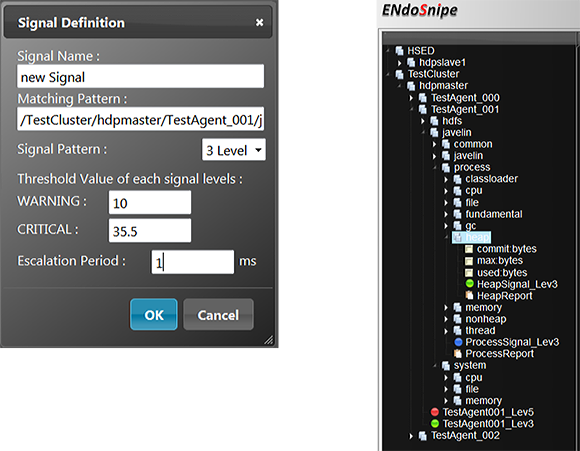Click the hdfs folder icon
This screenshot has height=451, width=580.
(x=434, y=121)
